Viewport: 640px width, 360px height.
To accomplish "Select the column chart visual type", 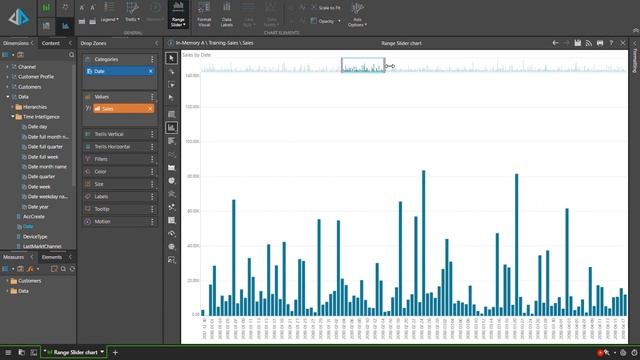I will coord(171,128).
